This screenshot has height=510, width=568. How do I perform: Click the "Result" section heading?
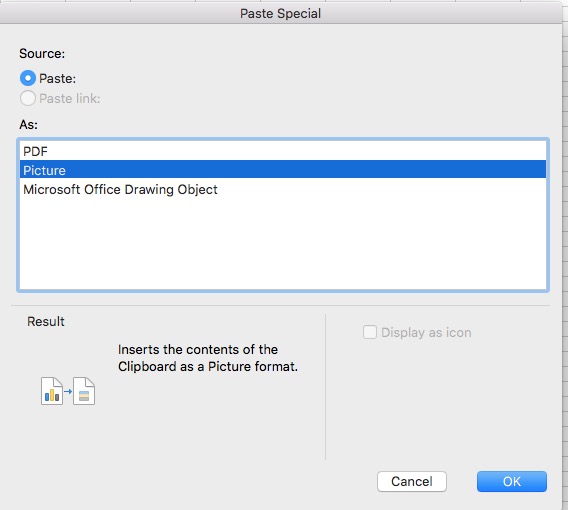click(x=46, y=322)
